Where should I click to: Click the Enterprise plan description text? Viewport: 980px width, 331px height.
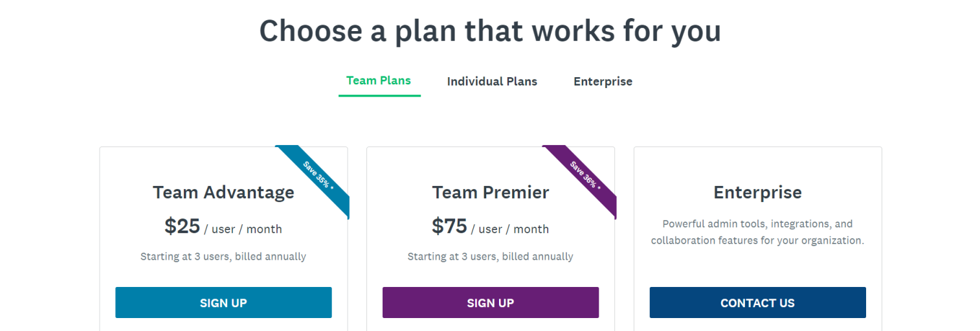point(757,232)
